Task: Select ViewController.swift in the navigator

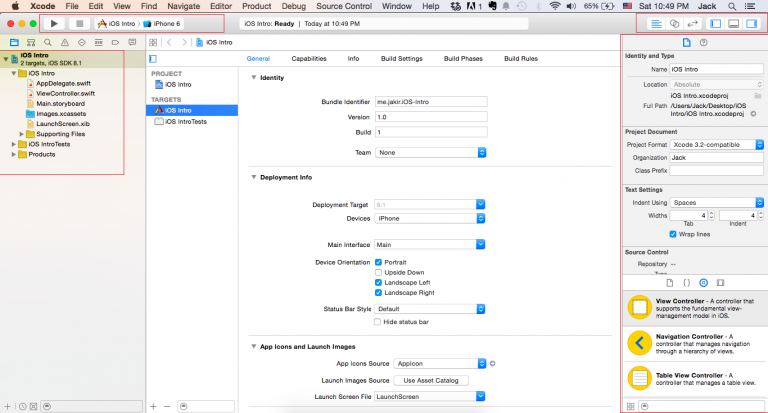Action: click(x=65, y=93)
